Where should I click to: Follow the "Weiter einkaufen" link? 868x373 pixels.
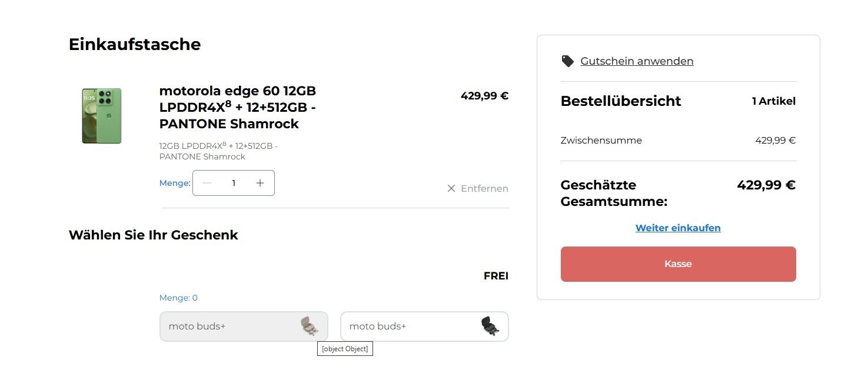click(x=678, y=228)
